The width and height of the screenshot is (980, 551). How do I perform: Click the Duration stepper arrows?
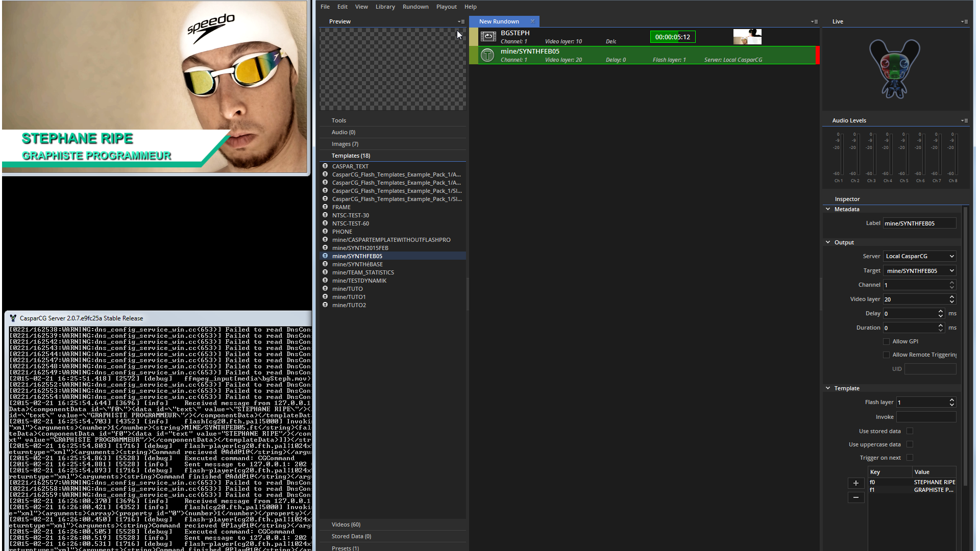pos(941,328)
